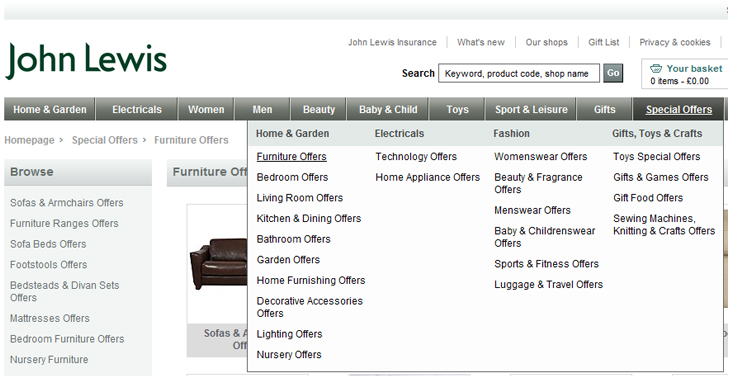Open Sewing Machines, Knitting & Crafts Offers
The width and height of the screenshot is (730, 376).
pyautogui.click(x=664, y=225)
